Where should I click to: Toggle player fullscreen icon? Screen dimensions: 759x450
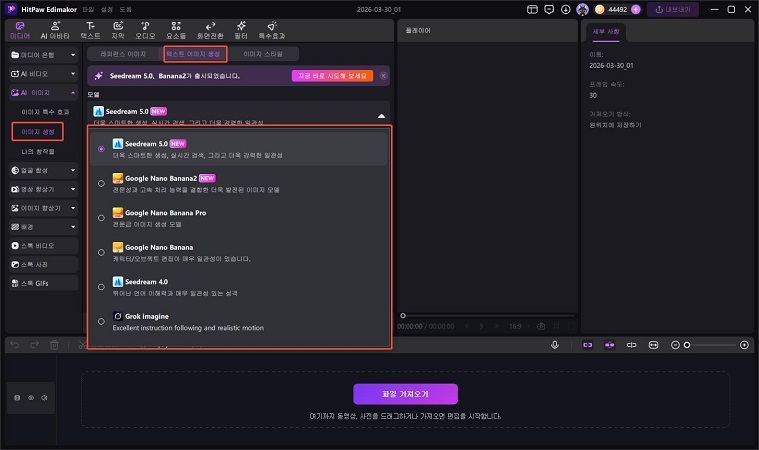(x=572, y=326)
